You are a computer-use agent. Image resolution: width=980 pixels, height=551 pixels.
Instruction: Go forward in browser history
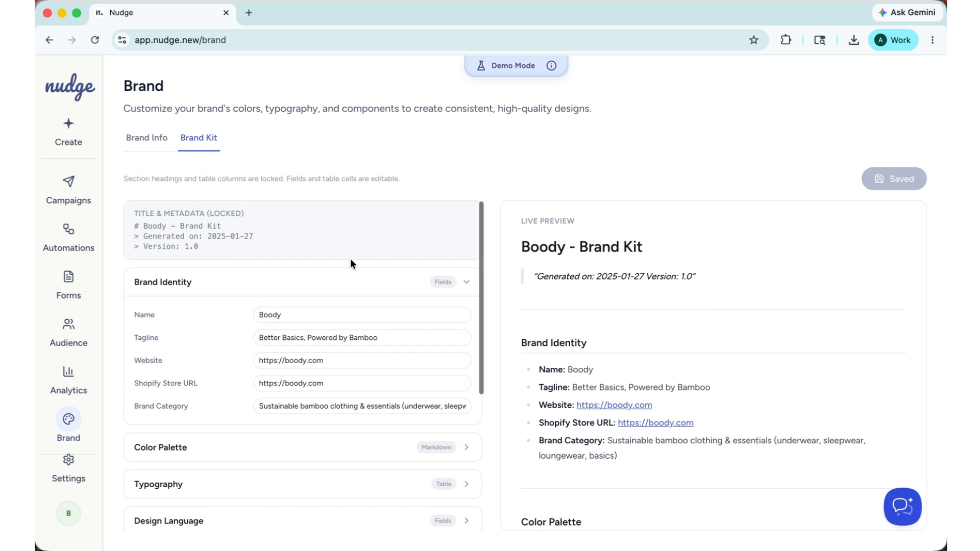point(72,40)
